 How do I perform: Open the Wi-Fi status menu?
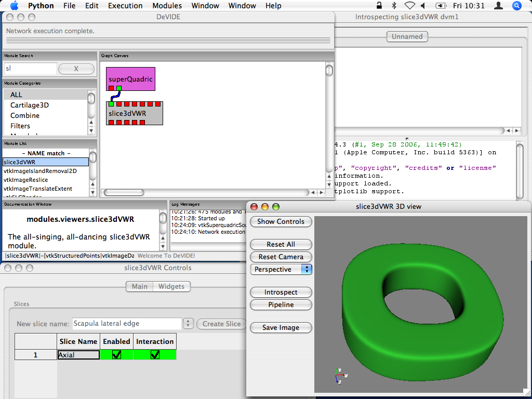point(409,5)
